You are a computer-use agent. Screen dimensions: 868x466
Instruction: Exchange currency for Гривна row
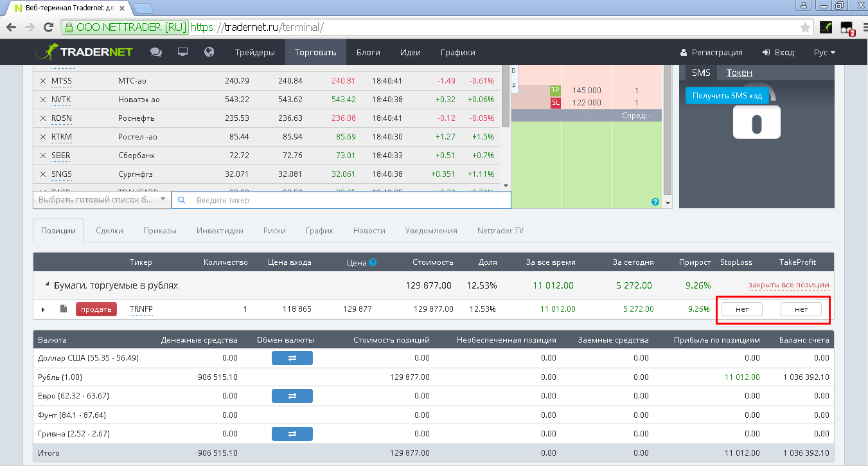point(292,434)
